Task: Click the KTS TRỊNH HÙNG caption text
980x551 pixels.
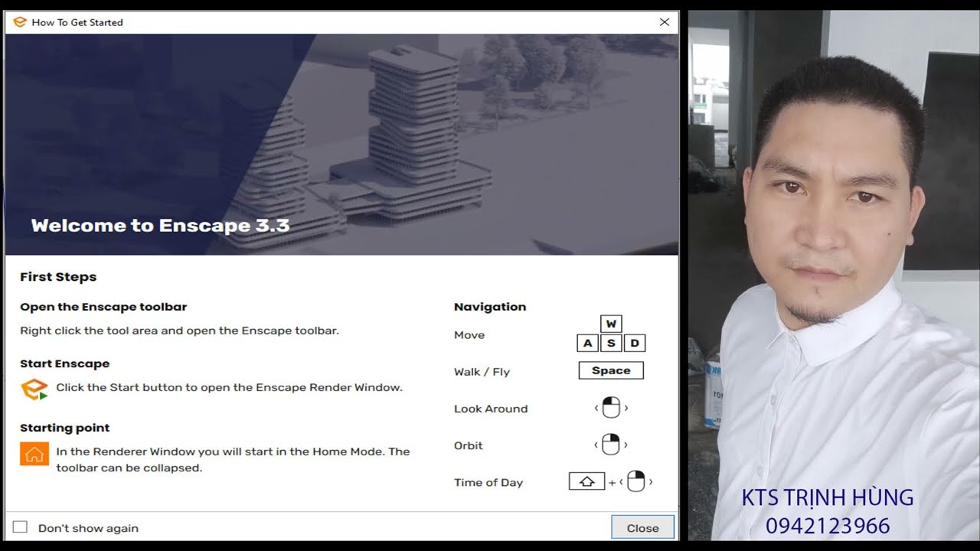Action: click(x=828, y=498)
